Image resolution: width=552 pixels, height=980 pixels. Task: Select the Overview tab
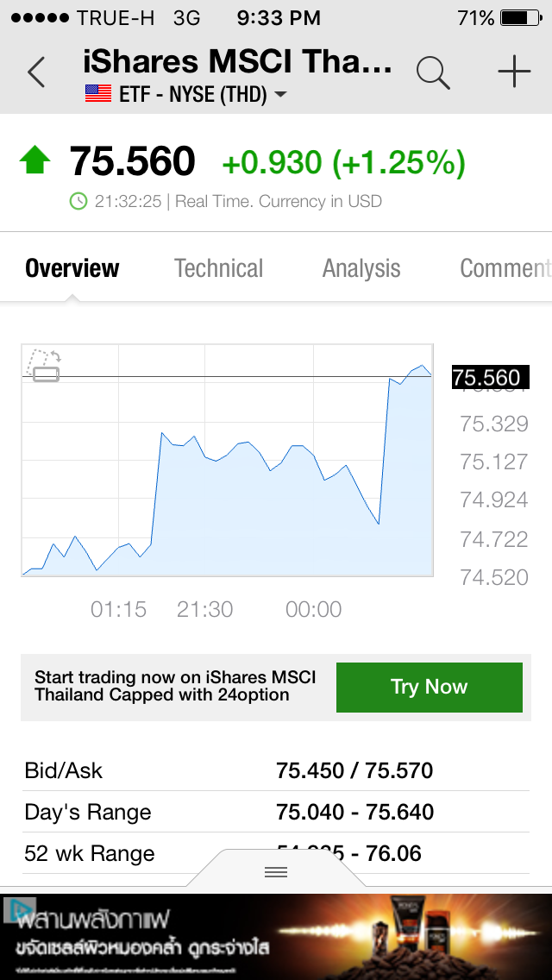[x=72, y=268]
